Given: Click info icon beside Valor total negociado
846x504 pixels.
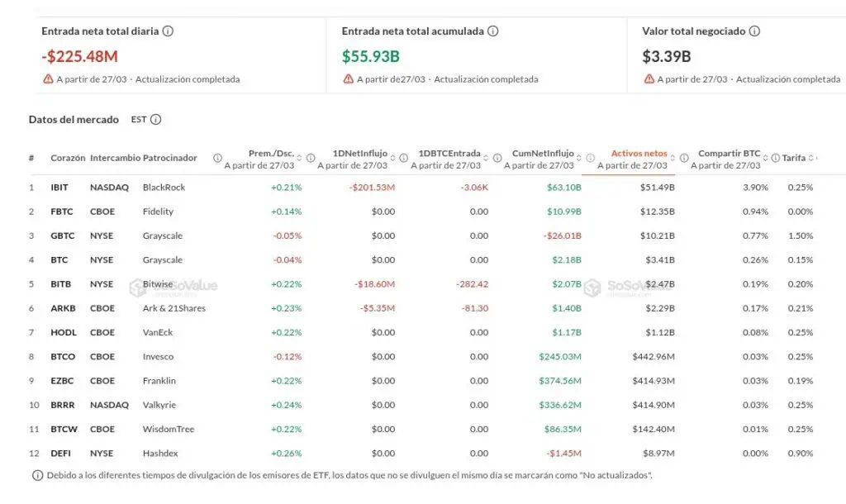Looking at the screenshot, I should click(x=754, y=31).
